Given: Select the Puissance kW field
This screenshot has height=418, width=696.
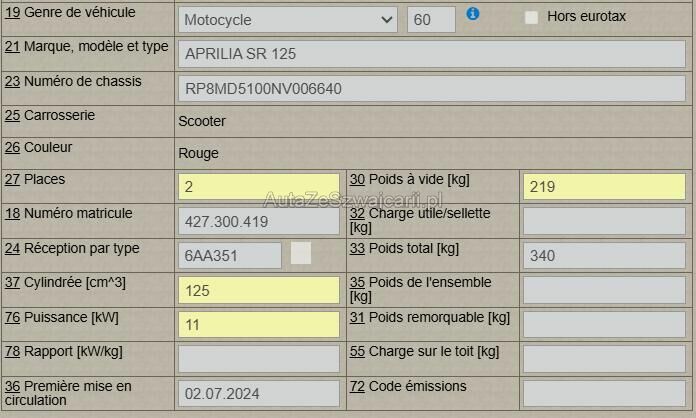Looking at the screenshot, I should 258,324.
